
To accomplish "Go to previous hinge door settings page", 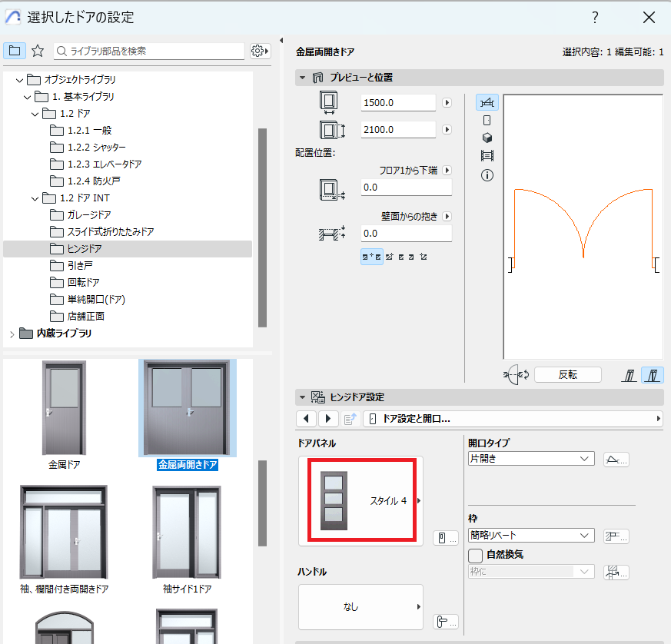I will tap(306, 419).
